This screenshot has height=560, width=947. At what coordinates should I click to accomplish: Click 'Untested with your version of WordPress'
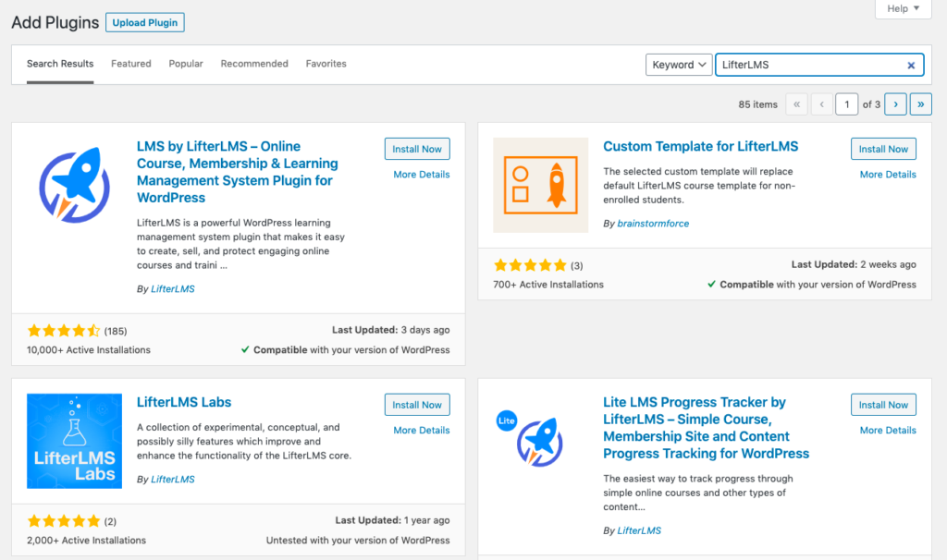(x=358, y=540)
